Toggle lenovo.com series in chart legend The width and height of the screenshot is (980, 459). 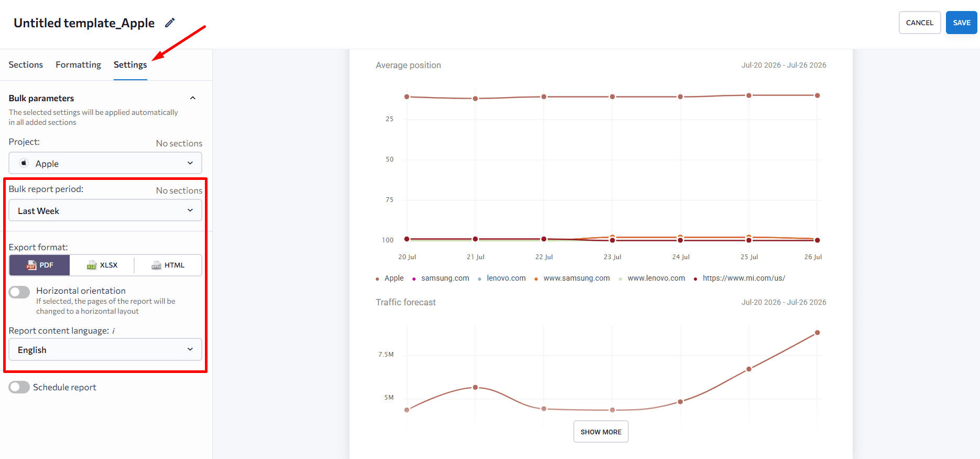pos(502,278)
